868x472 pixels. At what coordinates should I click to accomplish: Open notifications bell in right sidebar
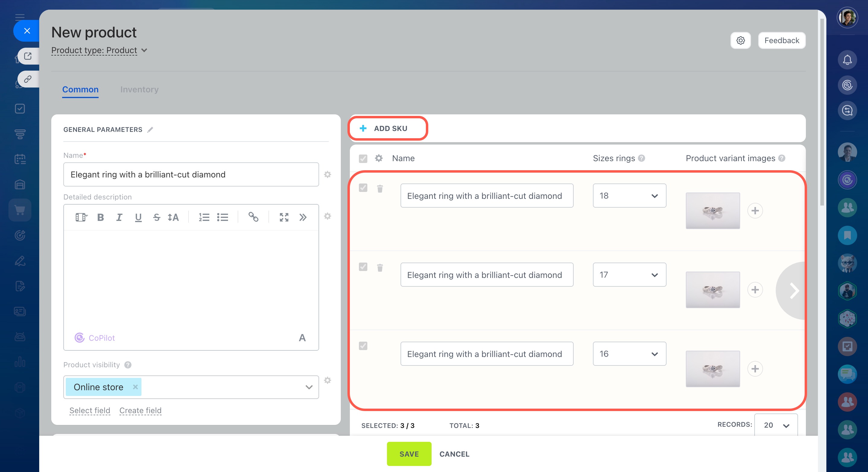[847, 60]
